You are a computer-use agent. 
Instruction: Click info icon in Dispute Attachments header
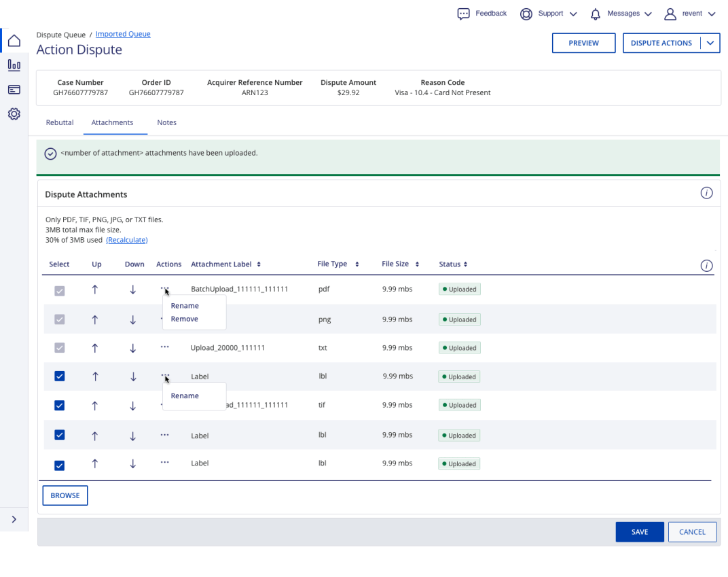click(706, 194)
